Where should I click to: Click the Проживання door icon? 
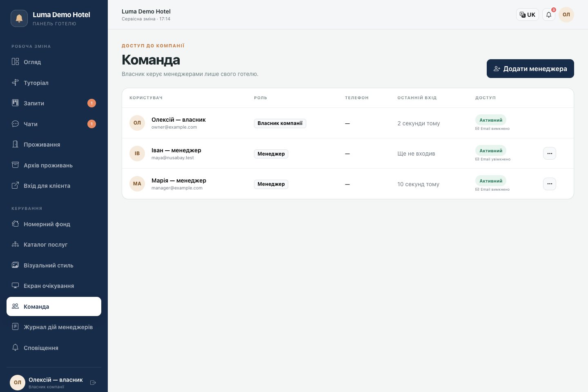pyautogui.click(x=16, y=144)
